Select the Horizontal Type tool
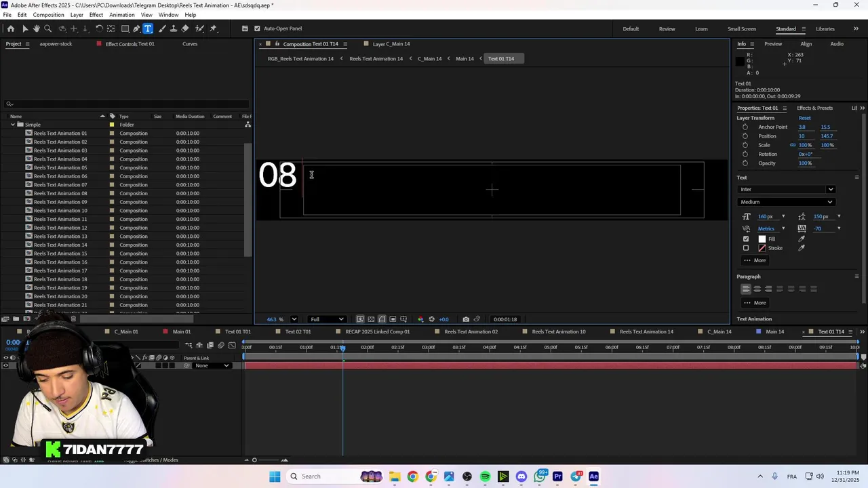This screenshot has width=868, height=488. click(148, 28)
